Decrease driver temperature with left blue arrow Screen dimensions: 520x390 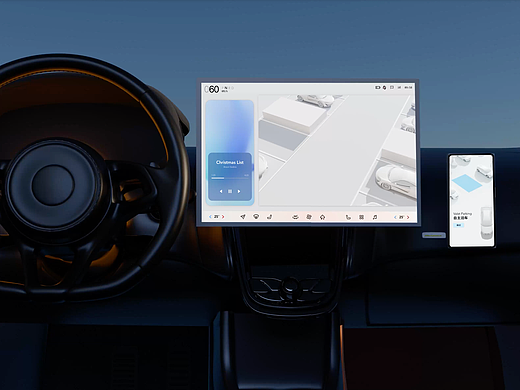tap(210, 217)
